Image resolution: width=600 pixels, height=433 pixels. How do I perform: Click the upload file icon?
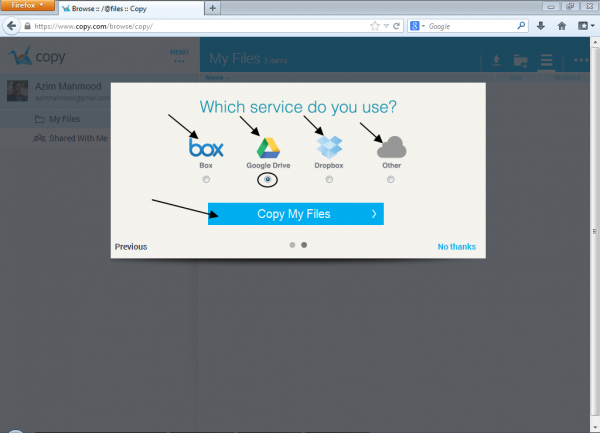pyautogui.click(x=496, y=60)
